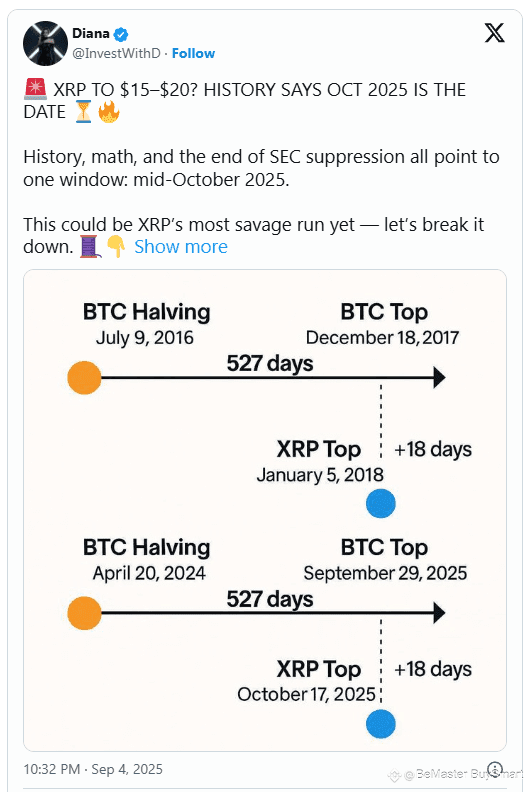Click the September 29, 2025 BTC Top label
Viewport: 531px width, 792px height.
385,560
